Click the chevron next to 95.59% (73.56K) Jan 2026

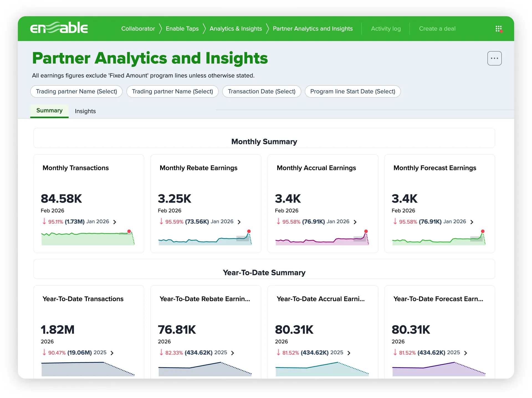click(239, 222)
